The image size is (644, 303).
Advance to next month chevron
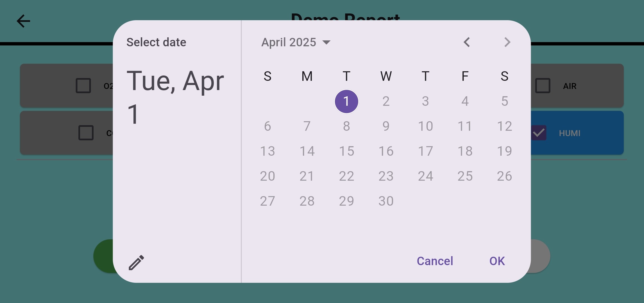click(507, 42)
